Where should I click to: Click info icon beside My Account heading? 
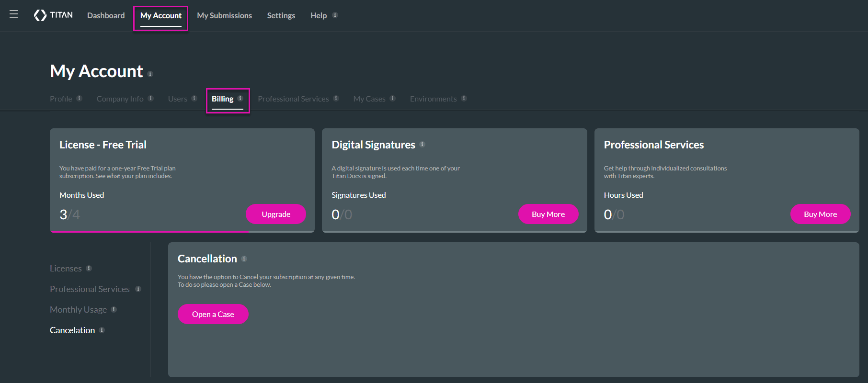pyautogui.click(x=150, y=74)
